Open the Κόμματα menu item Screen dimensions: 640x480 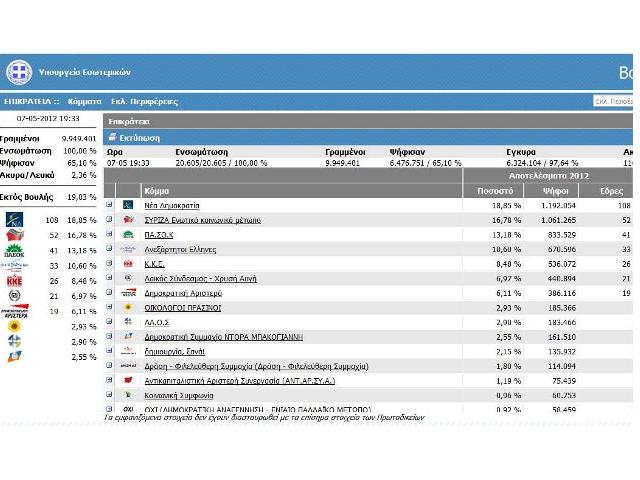(x=84, y=102)
